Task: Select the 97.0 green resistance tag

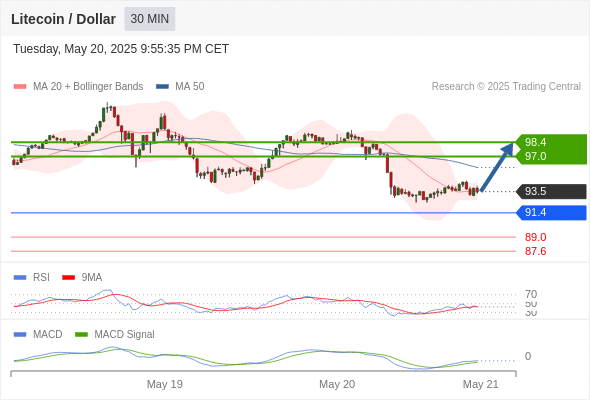Action: (x=551, y=156)
